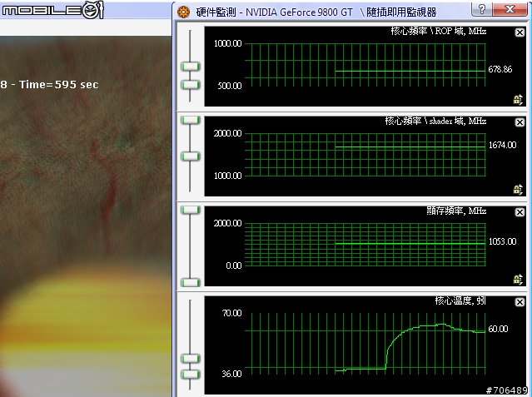Screen dimensions: 532x397
Task: Click the 核心溫度 graph title
Action: 460,300
